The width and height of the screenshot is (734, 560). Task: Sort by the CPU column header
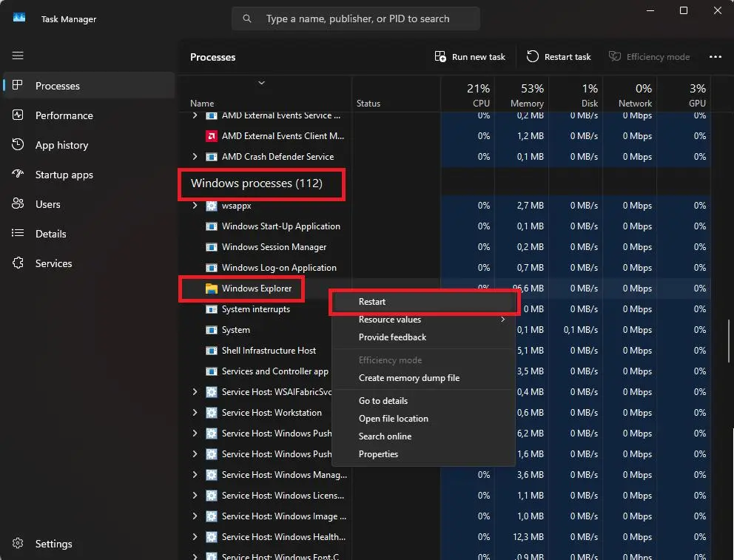coord(467,95)
